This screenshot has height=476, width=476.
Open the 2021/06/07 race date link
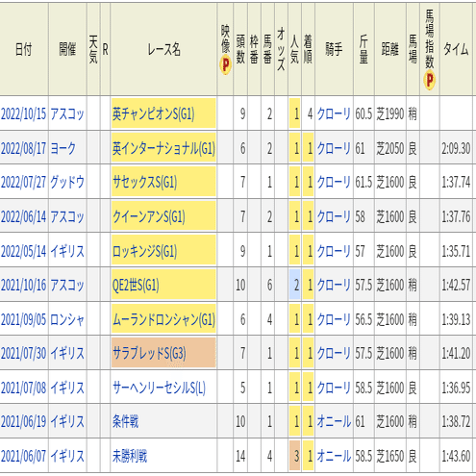[24, 456]
